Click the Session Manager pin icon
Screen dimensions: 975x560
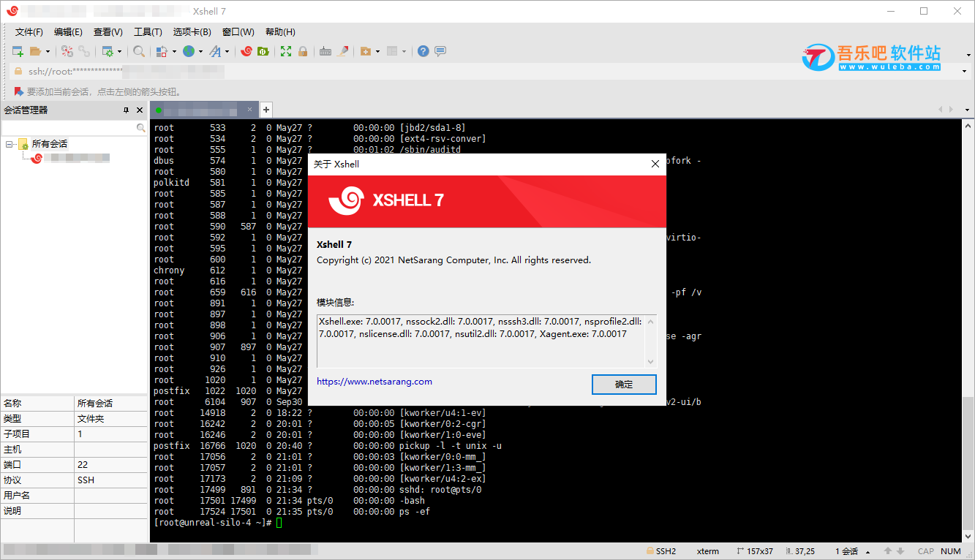(x=126, y=110)
